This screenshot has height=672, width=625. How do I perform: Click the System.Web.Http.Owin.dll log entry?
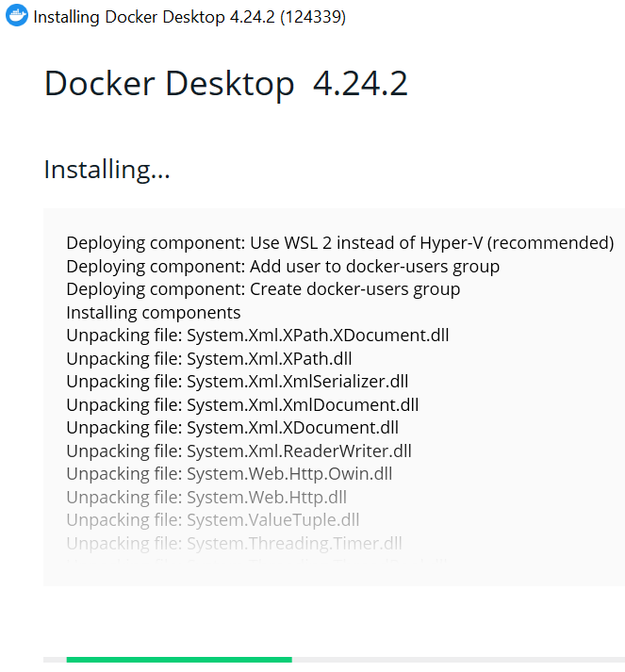tap(229, 474)
